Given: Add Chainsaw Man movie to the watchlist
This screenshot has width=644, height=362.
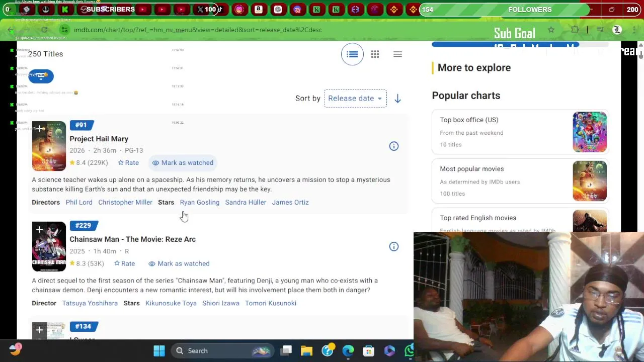Looking at the screenshot, I should [x=39, y=230].
